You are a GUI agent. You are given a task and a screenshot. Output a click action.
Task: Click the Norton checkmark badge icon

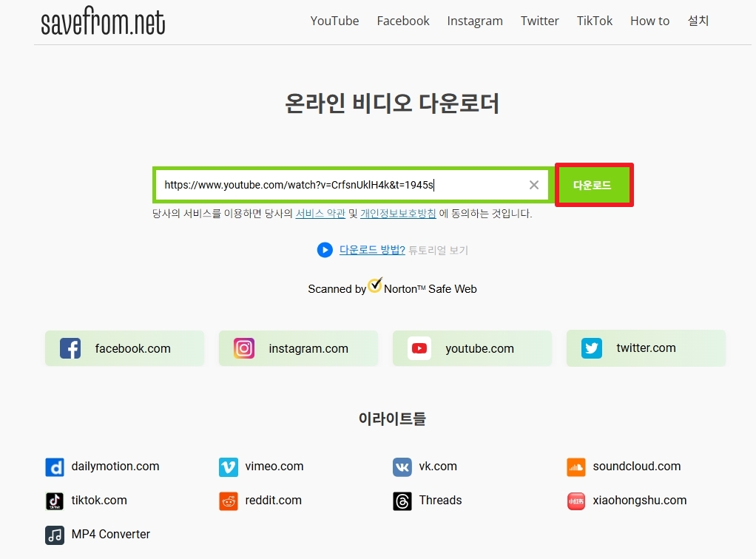(x=375, y=285)
